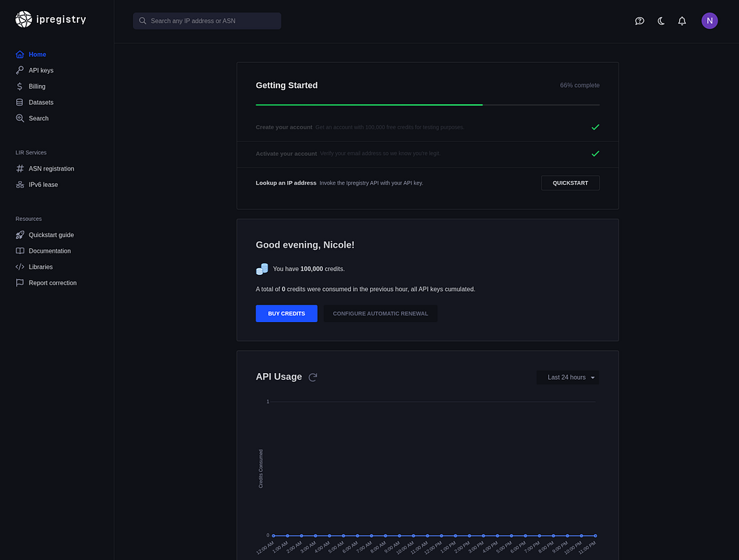
Task: Click 'Lookup an IP address' text
Action: point(286,182)
